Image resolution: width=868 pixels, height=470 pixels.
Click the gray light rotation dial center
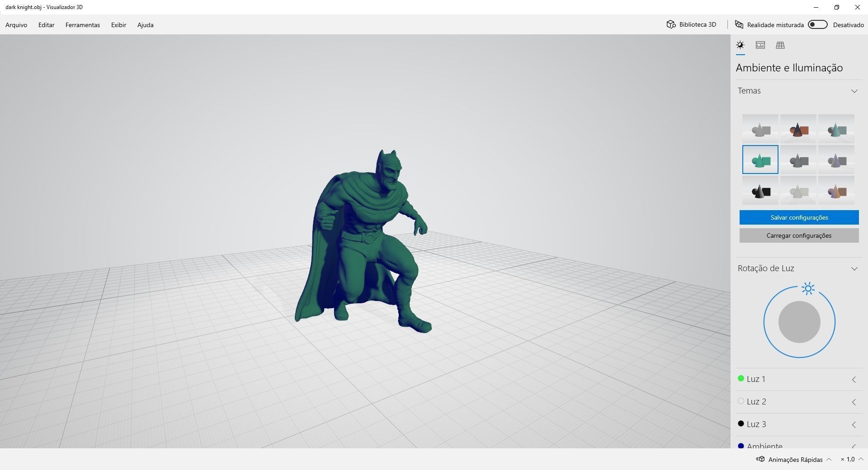799,322
